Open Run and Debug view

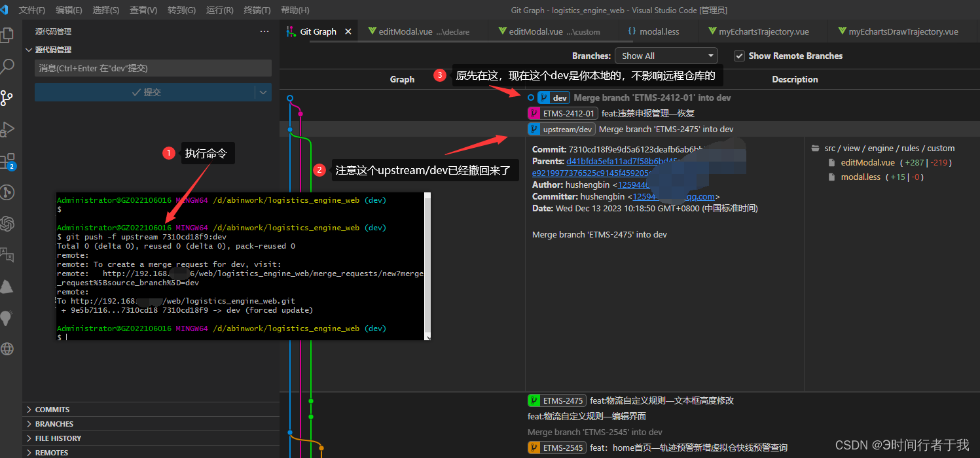tap(7, 130)
